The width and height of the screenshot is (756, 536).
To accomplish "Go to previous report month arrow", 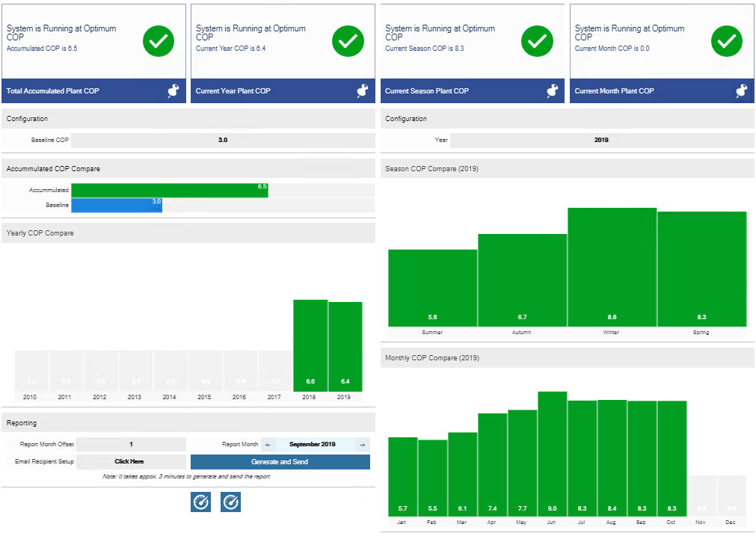I will (268, 445).
